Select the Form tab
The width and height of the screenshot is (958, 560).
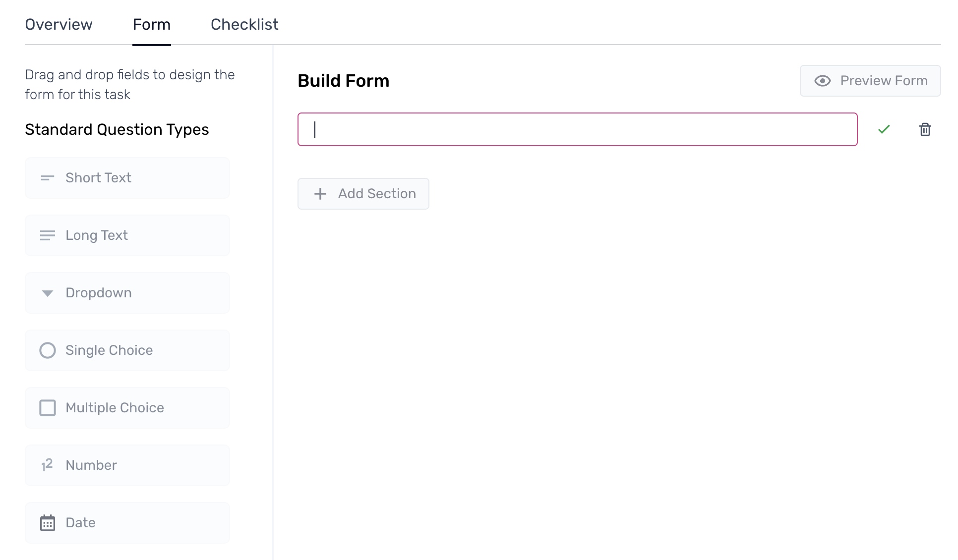point(152,24)
